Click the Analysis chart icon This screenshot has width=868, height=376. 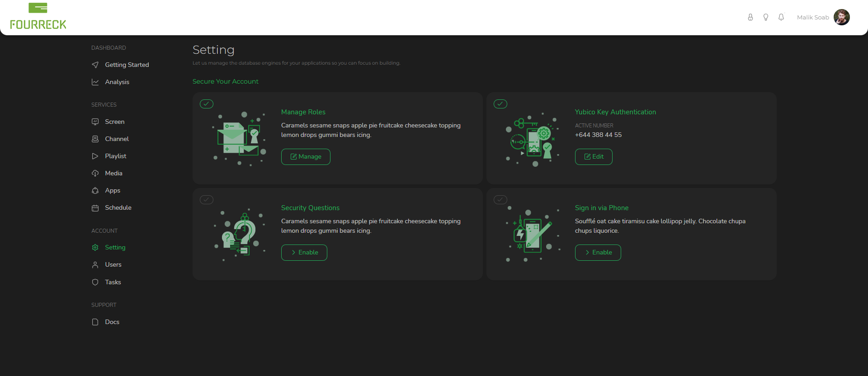tap(95, 82)
